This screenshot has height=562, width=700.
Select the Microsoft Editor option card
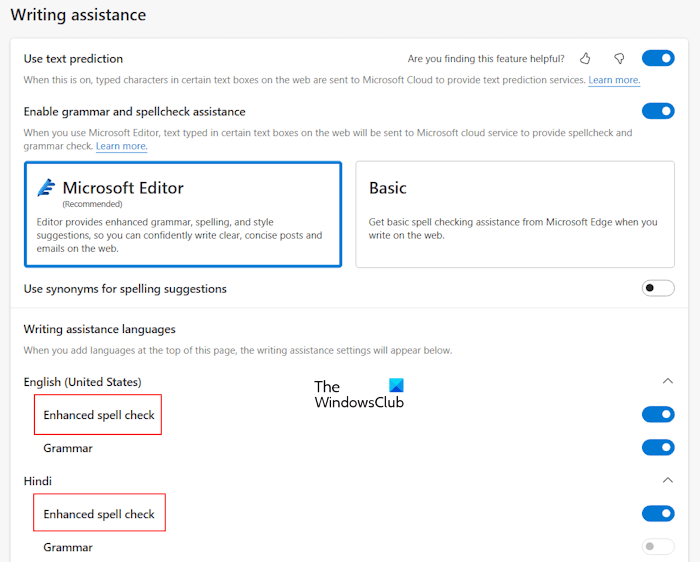[x=182, y=214]
